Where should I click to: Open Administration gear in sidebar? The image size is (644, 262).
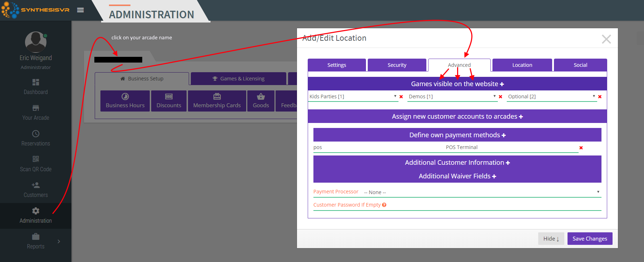click(36, 211)
